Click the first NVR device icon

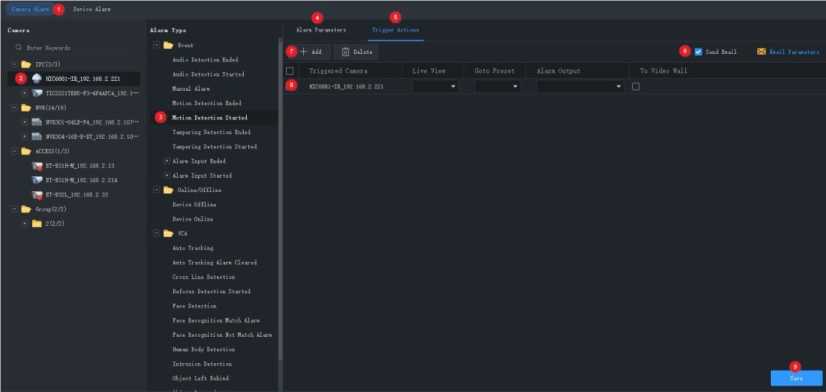(36, 122)
